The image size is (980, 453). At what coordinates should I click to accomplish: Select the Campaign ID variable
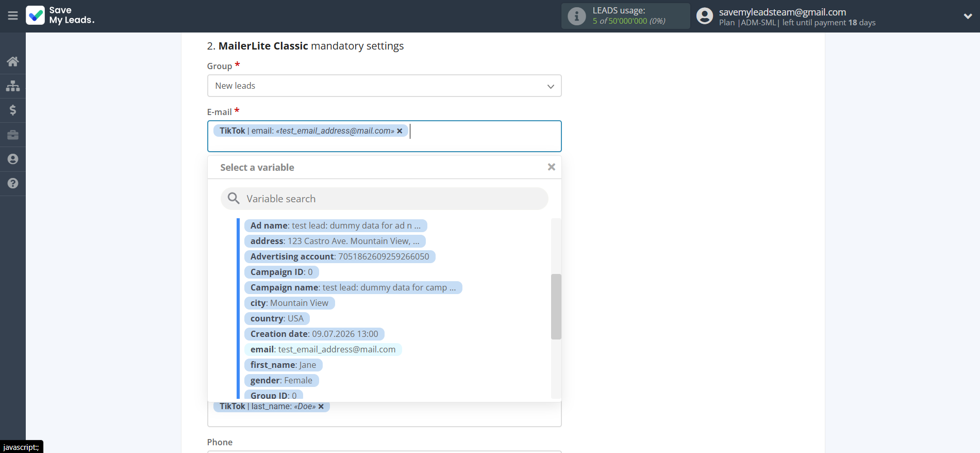[x=281, y=272]
